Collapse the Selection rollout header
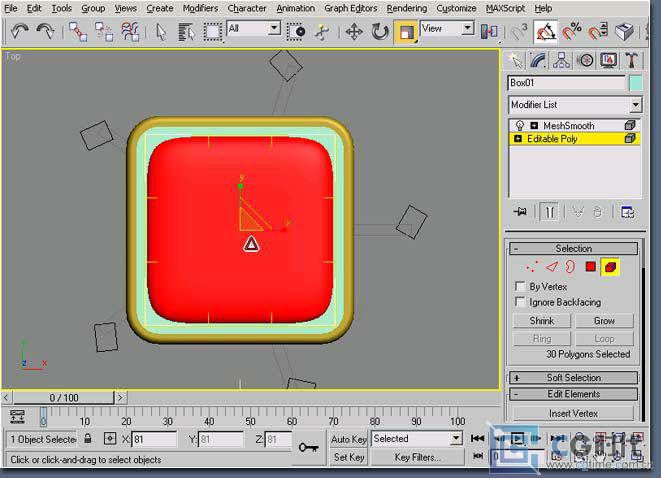661x478 pixels. coord(573,248)
